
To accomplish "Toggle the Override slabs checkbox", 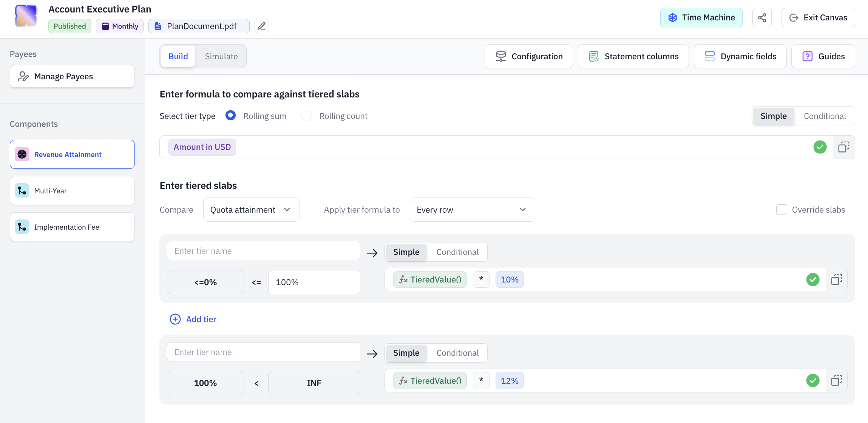I will coord(782,210).
